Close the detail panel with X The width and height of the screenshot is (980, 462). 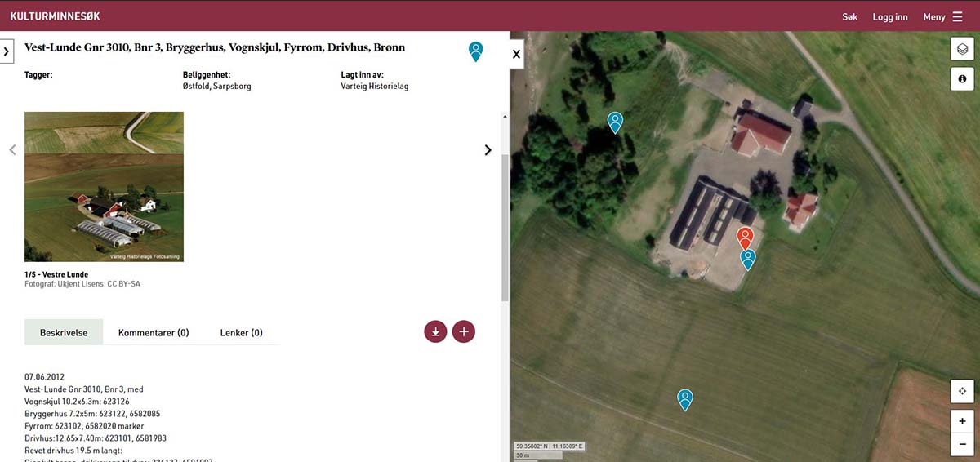(516, 54)
